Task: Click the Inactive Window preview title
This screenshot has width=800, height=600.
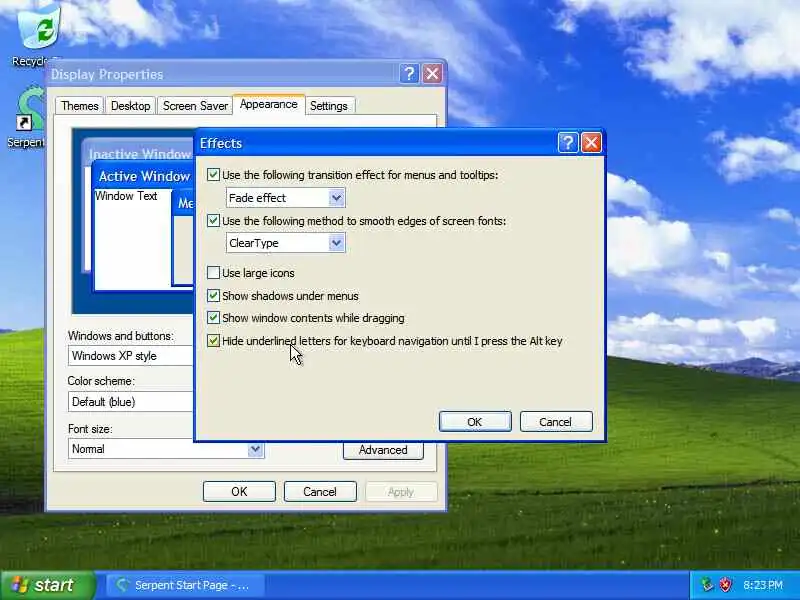Action: coord(139,154)
